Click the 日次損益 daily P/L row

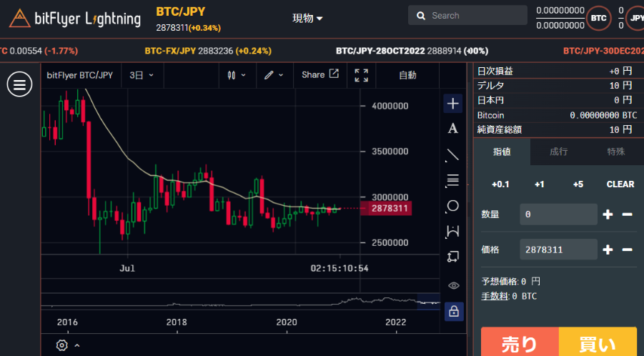tap(558, 71)
